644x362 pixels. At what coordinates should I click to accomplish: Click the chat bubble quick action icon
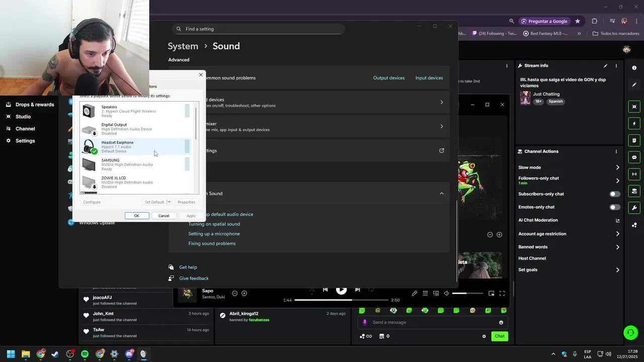pos(634,157)
